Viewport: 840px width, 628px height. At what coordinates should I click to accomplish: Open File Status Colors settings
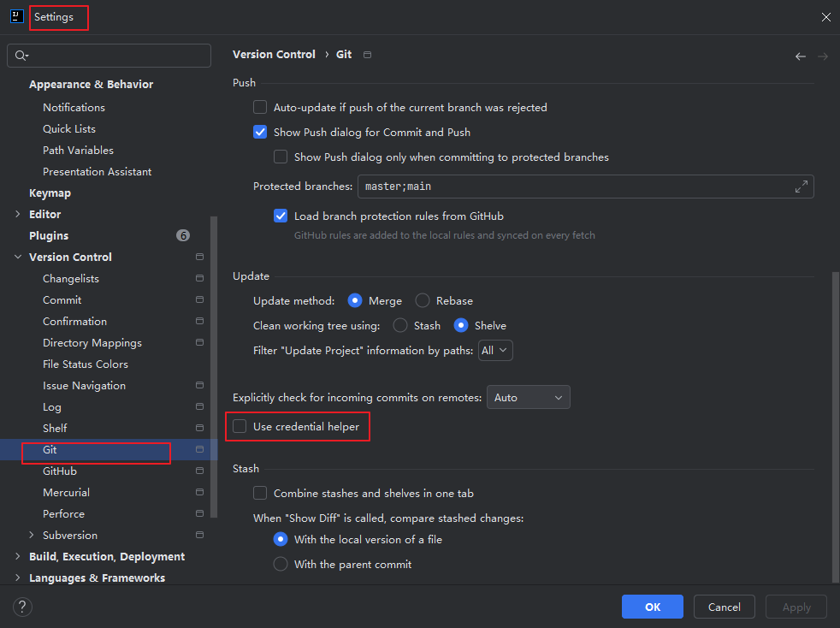[x=86, y=364]
